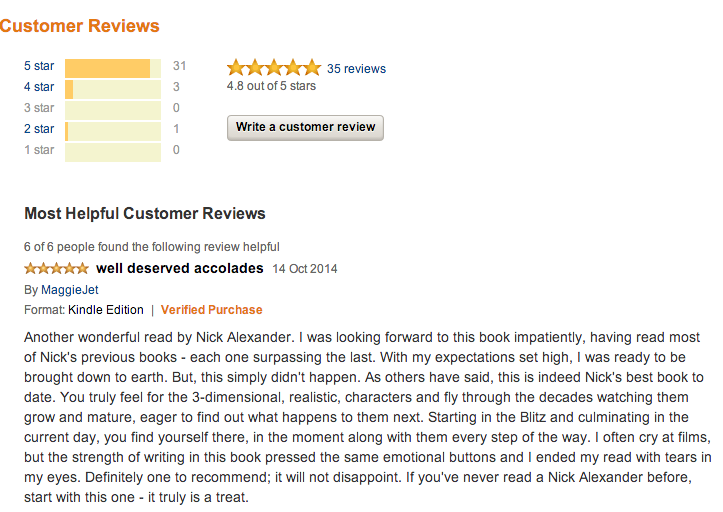Filter by 5 star reviews link
The width and height of the screenshot is (723, 512).
click(39, 66)
